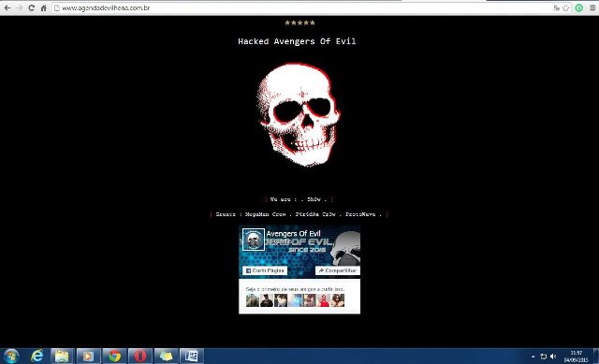Click the browser forward arrow
This screenshot has height=364, width=599.
pos(19,7)
